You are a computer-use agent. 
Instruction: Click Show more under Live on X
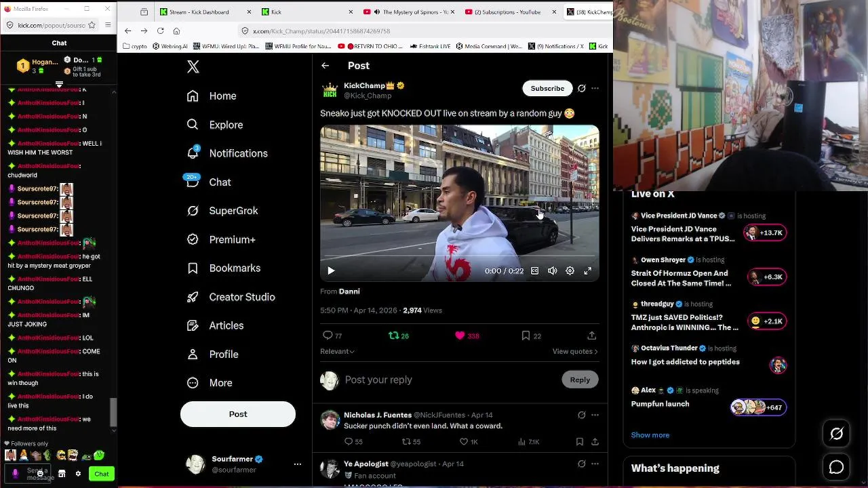click(x=650, y=435)
